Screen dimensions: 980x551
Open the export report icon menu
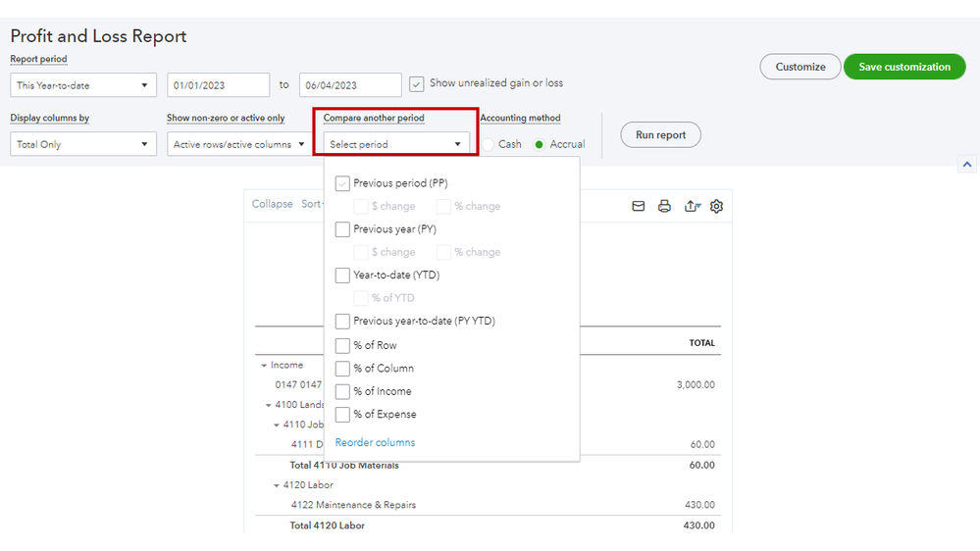pos(692,206)
